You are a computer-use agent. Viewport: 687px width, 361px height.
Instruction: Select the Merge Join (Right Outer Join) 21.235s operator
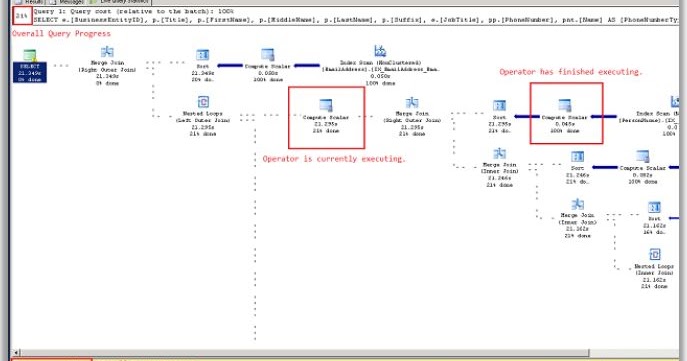tap(412, 116)
